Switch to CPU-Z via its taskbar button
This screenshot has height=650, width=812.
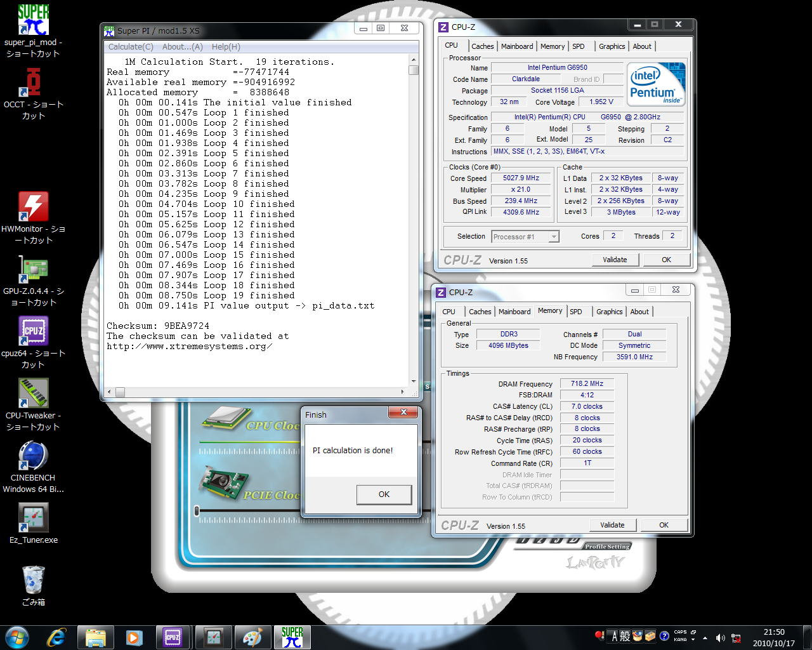pos(173,637)
